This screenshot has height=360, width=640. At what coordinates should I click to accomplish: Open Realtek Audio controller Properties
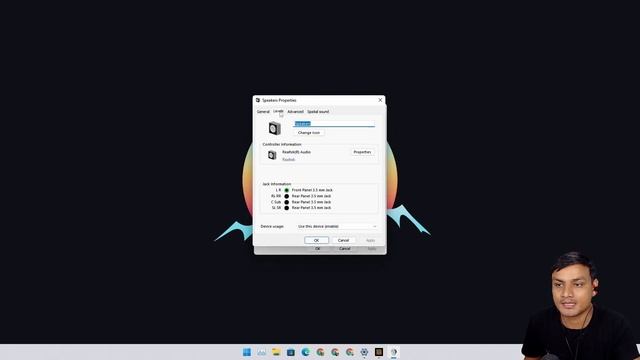[362, 152]
